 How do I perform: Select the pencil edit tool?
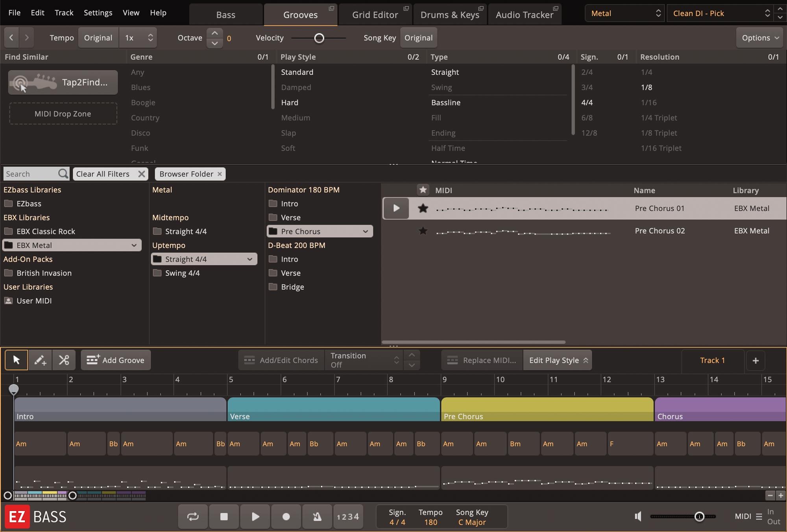point(40,360)
